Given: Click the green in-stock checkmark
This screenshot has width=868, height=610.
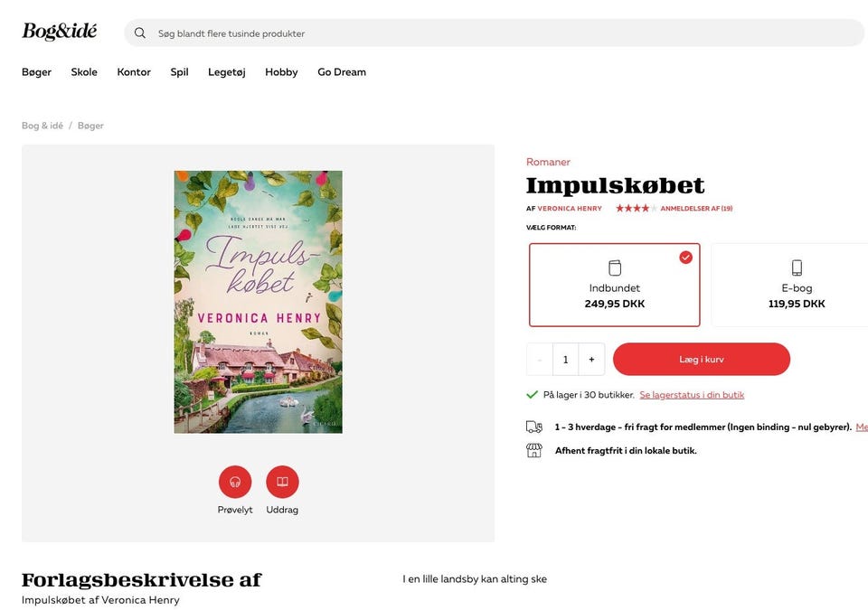Looking at the screenshot, I should tap(533, 395).
